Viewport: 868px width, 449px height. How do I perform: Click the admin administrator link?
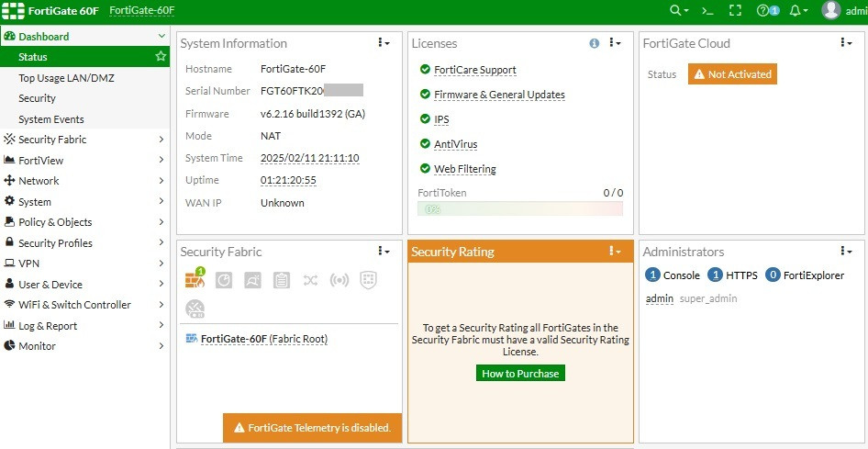click(x=660, y=298)
